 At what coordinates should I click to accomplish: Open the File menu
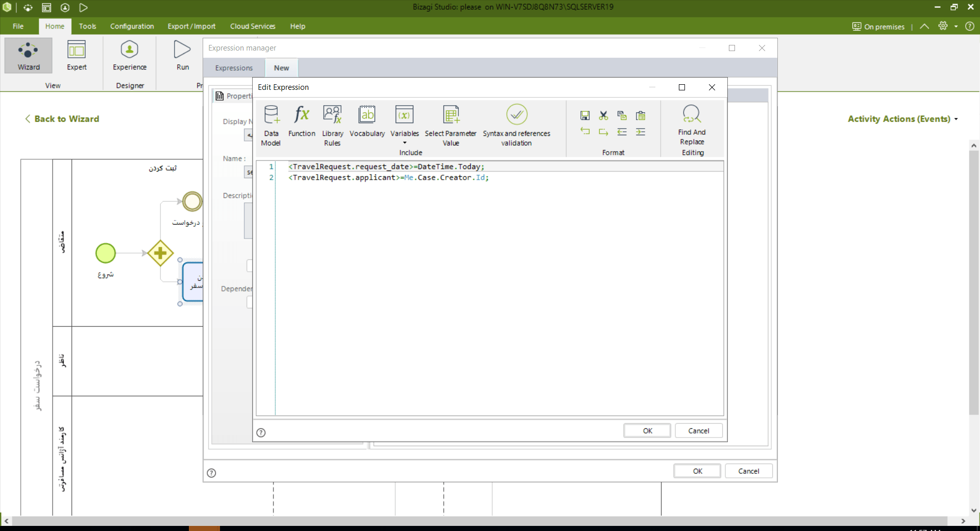[x=18, y=26]
